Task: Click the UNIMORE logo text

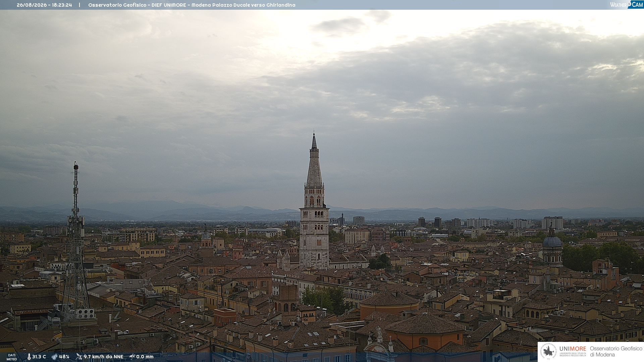Action: pyautogui.click(x=573, y=349)
